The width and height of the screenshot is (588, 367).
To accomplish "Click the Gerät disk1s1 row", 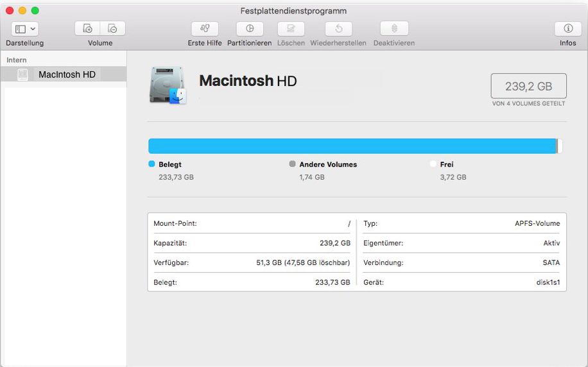I will coord(462,282).
